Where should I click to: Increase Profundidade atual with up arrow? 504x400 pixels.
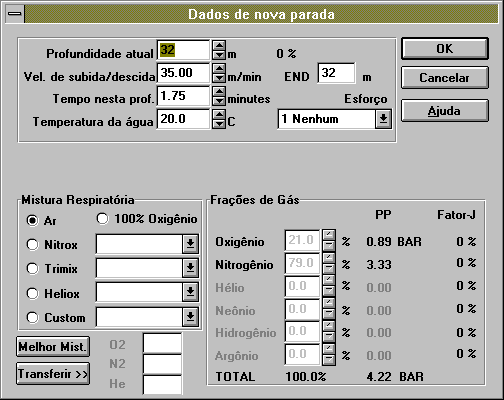[219, 45]
